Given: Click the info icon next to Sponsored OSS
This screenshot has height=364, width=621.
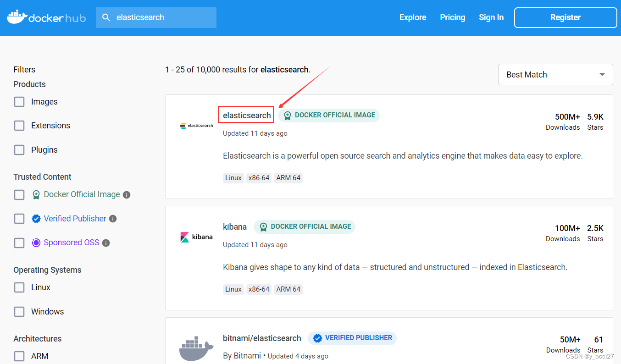Looking at the screenshot, I should click(x=106, y=242).
